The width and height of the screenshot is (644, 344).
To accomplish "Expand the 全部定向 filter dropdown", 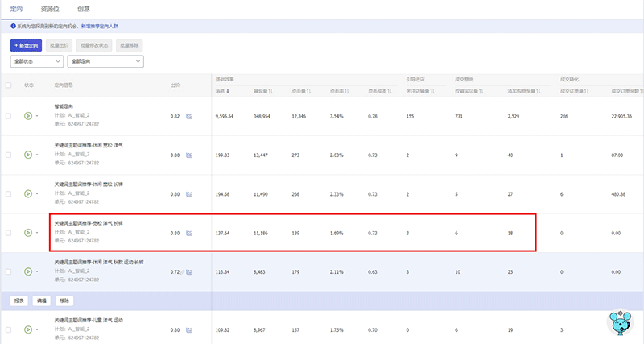I will 105,61.
